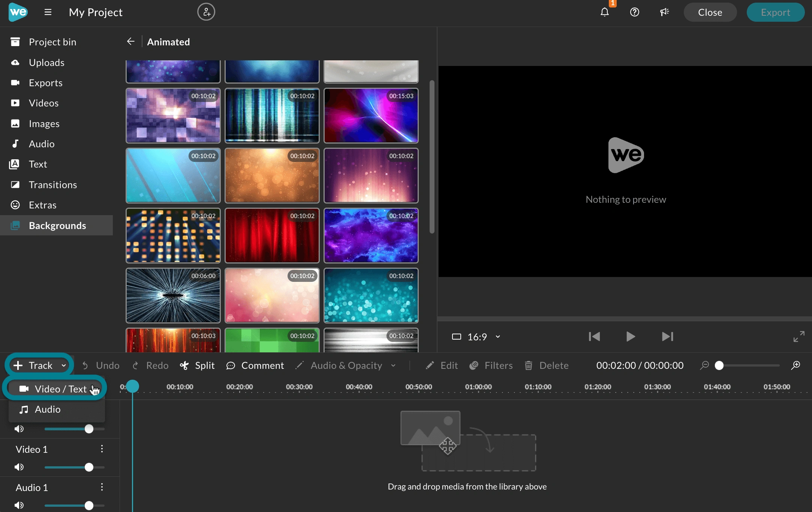Go back with the arrow beside Animated
Image resolution: width=812 pixels, height=512 pixels.
(130, 42)
